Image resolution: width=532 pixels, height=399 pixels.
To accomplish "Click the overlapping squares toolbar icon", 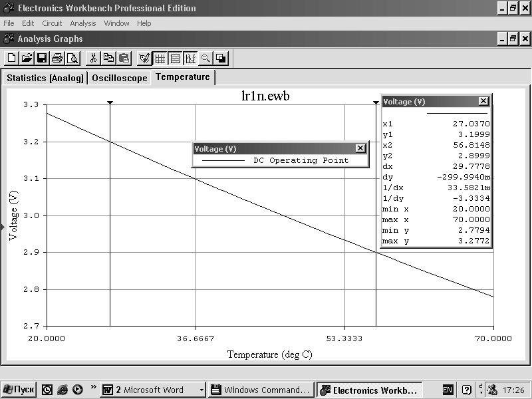I will (x=221, y=59).
